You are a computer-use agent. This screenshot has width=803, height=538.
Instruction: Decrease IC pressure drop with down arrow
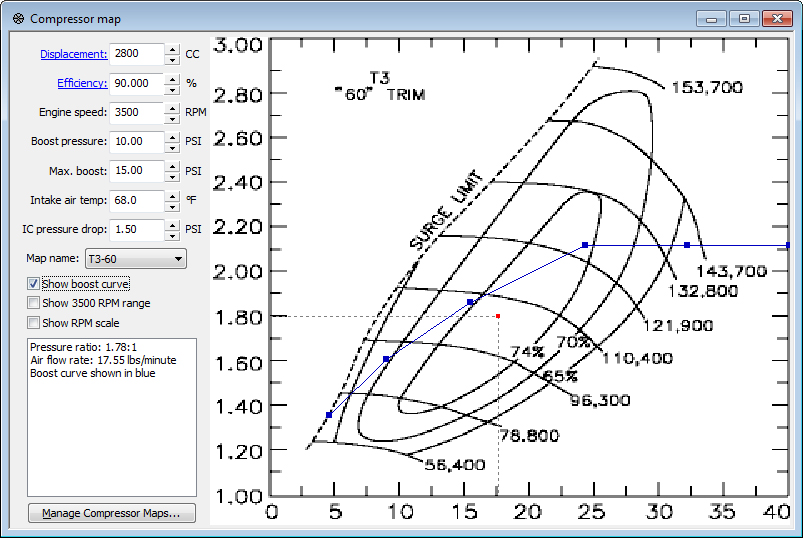[x=173, y=235]
